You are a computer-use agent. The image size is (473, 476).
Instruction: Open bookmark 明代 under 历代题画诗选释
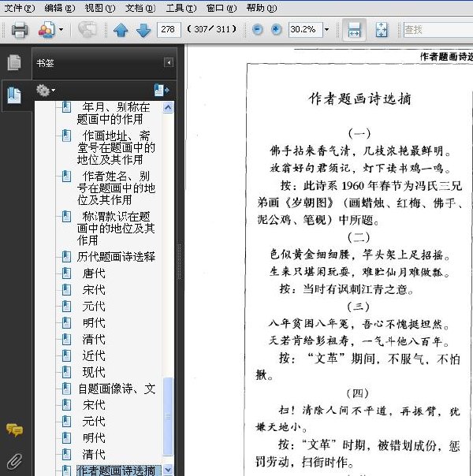coord(94,322)
